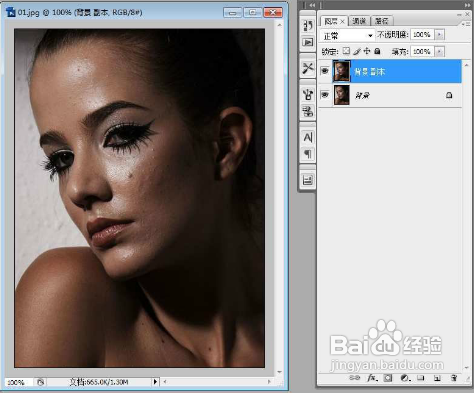Open the Clone Source panel icon

click(x=308, y=111)
